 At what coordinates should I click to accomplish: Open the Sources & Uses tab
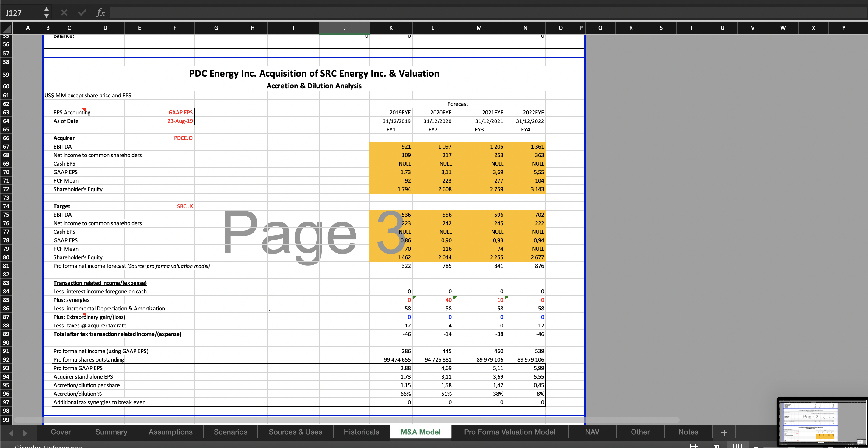point(295,432)
